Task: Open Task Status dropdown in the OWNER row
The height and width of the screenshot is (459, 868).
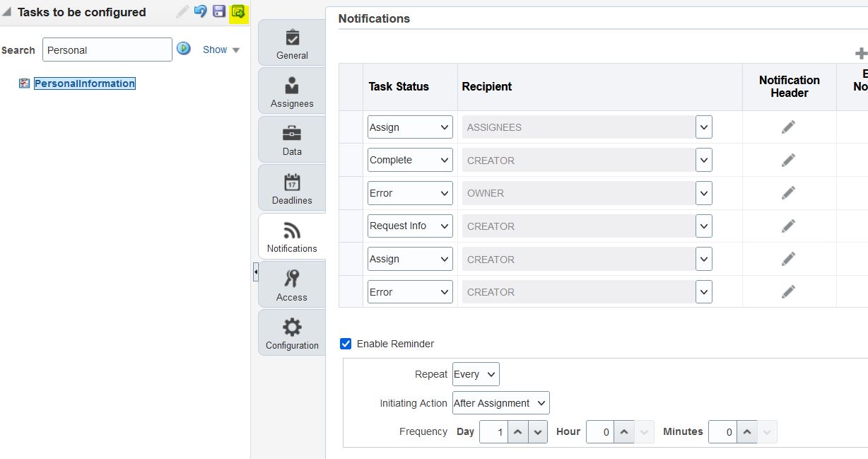Action: click(410, 193)
